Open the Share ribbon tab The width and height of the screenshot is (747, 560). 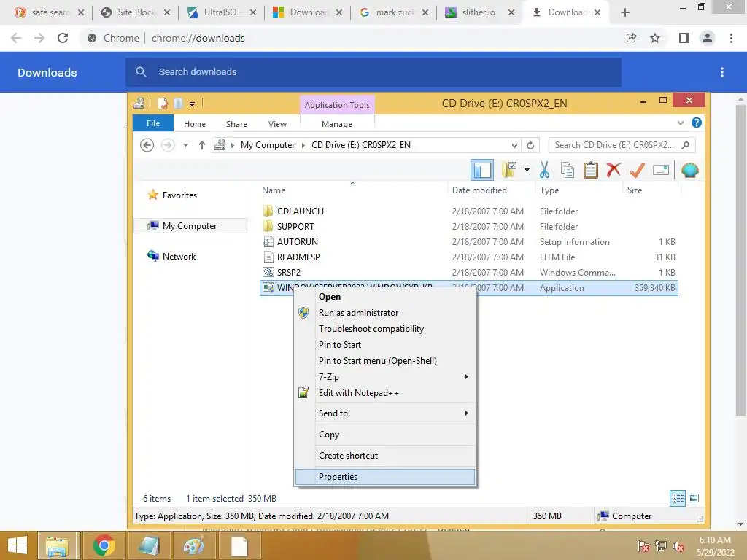(x=236, y=124)
